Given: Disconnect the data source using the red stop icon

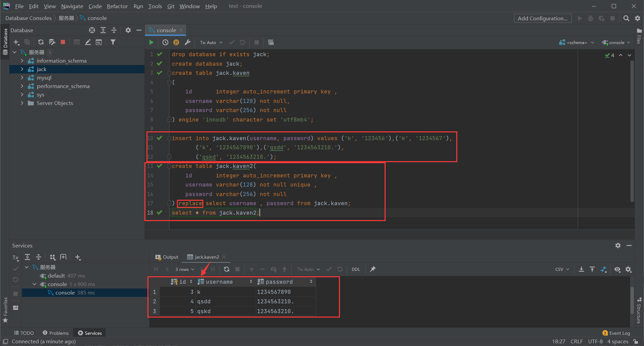Looking at the screenshot, I should [63, 42].
